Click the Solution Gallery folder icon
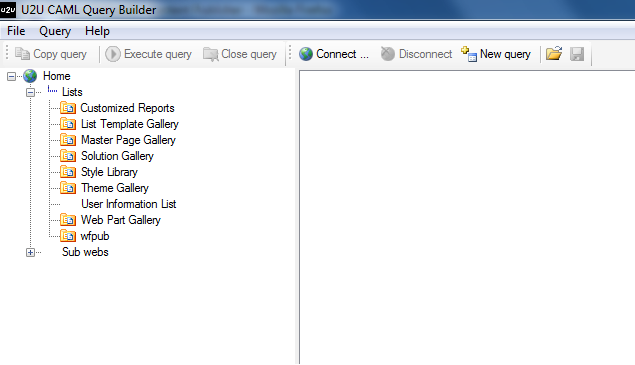Image resolution: width=635 pixels, height=365 pixels. [x=68, y=156]
